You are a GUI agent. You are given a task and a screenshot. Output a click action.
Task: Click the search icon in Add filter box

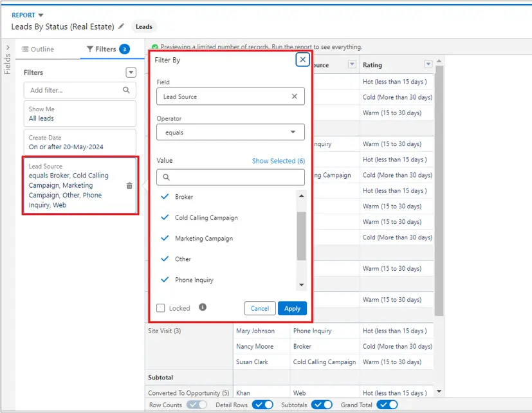coord(126,90)
